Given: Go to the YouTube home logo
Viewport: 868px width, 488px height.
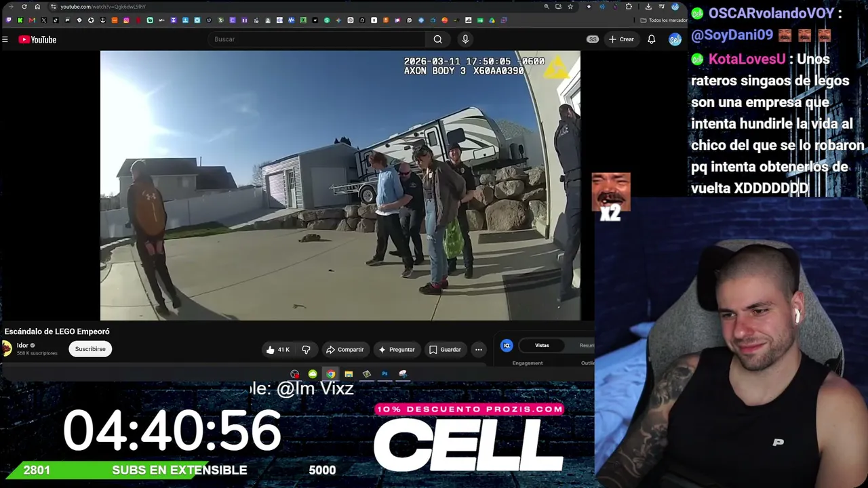Looking at the screenshot, I should tap(37, 39).
